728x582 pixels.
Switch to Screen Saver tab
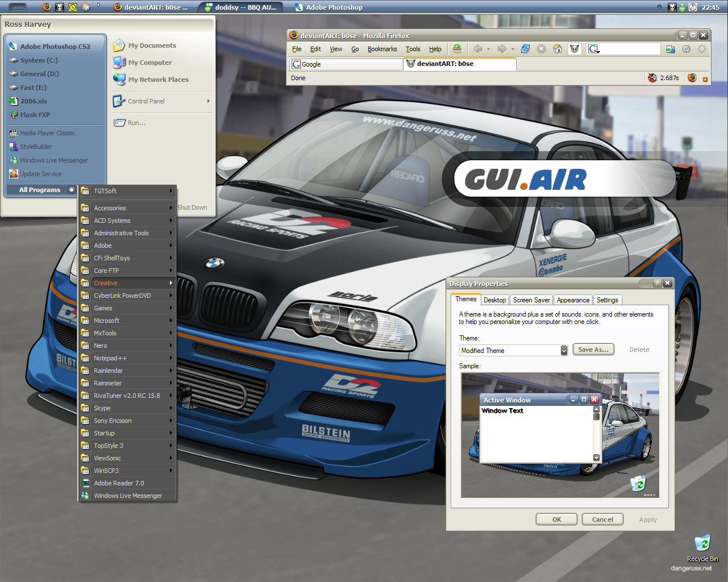click(531, 300)
